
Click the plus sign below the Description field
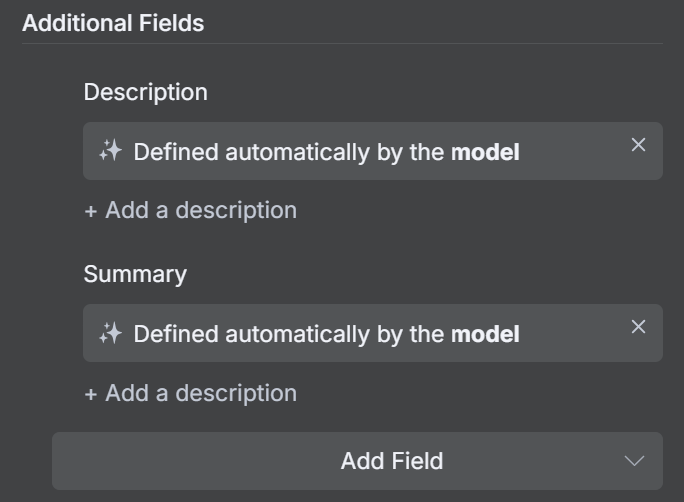pyautogui.click(x=91, y=211)
